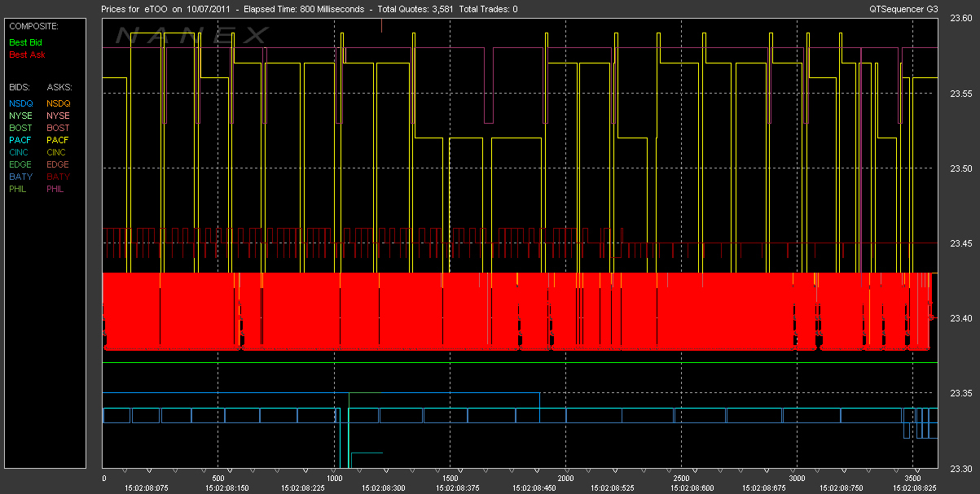This screenshot has height=494, width=980.
Task: Click NSDQ under the ASKS column
Action: tap(59, 103)
